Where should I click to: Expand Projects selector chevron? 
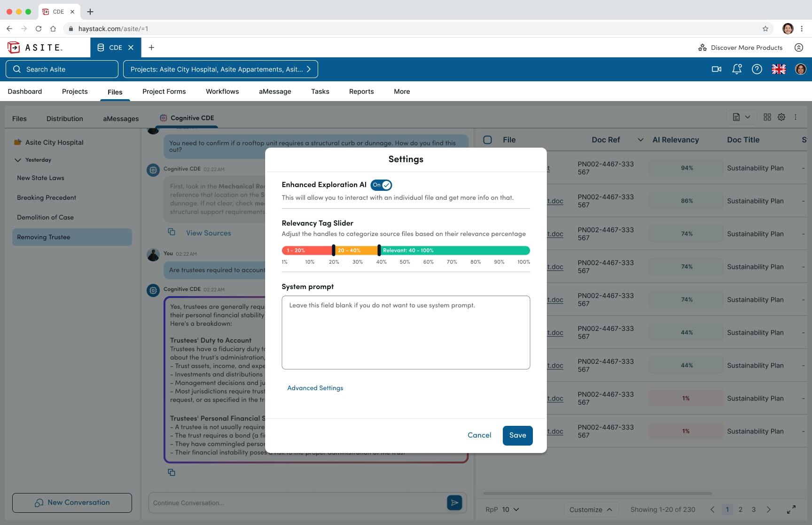pos(309,69)
